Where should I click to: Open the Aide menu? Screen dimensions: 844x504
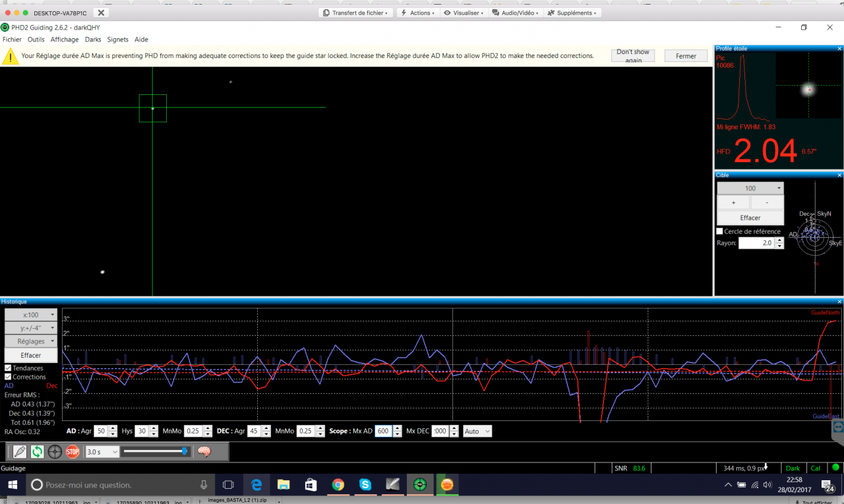(x=142, y=40)
